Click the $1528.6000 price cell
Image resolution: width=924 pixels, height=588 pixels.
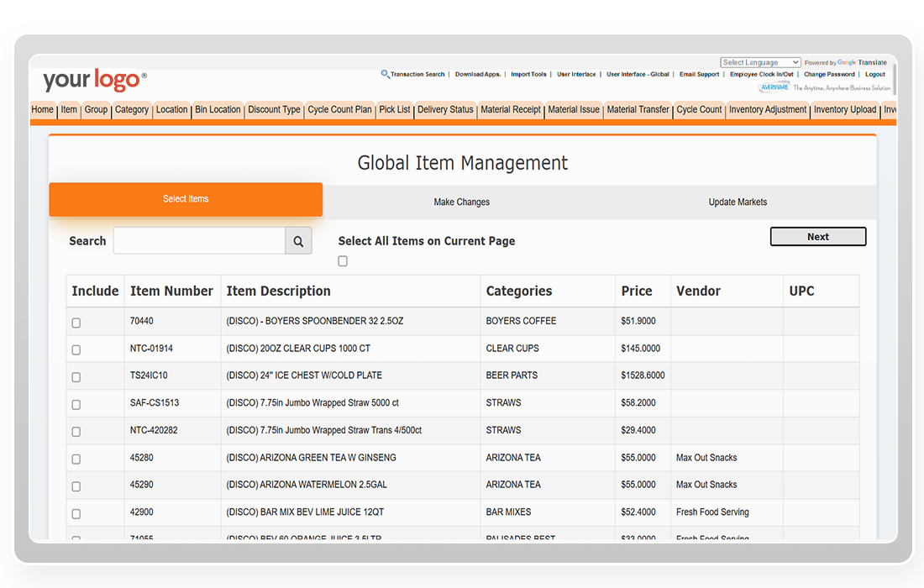pyautogui.click(x=643, y=375)
